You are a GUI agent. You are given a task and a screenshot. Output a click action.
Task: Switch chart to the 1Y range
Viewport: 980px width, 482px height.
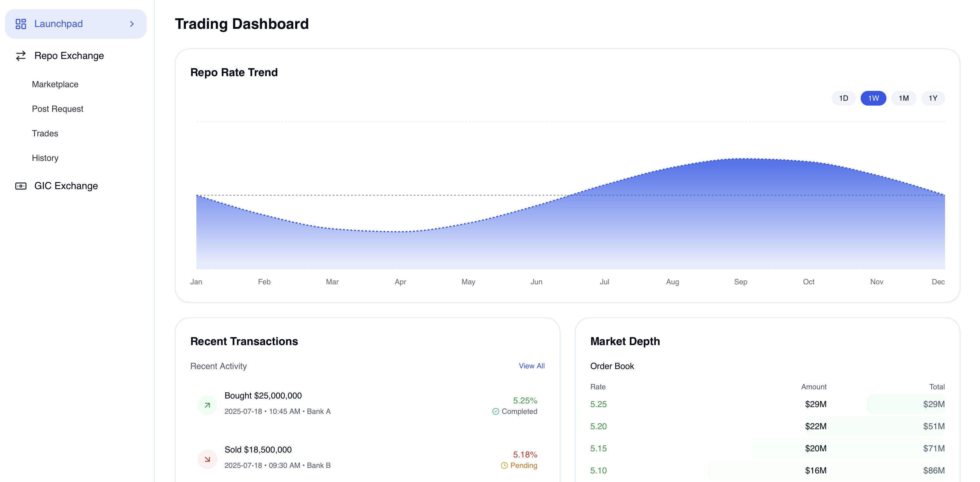933,98
